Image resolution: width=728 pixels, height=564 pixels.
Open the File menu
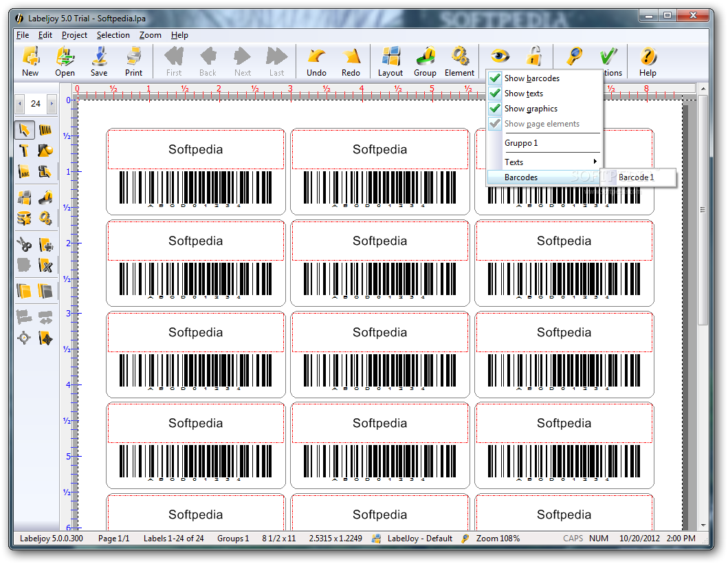23,35
